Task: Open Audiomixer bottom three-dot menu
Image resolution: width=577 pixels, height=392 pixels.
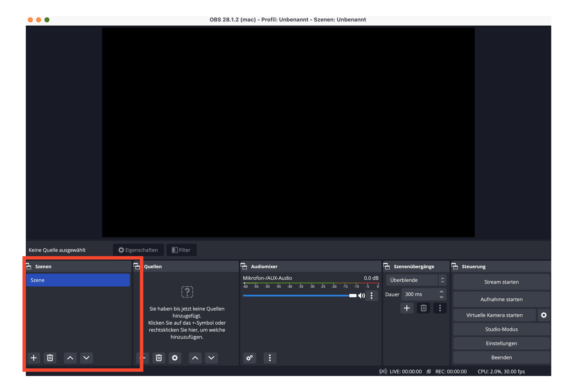Action: 270,358
